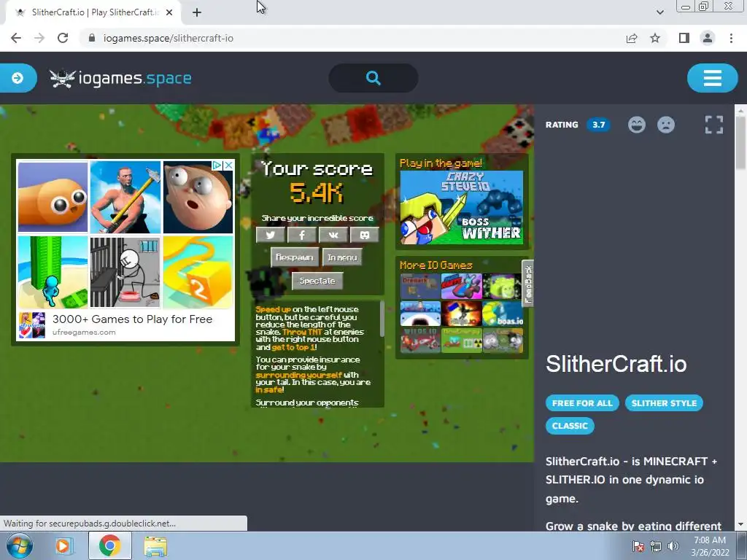Share this page icon

point(632,38)
